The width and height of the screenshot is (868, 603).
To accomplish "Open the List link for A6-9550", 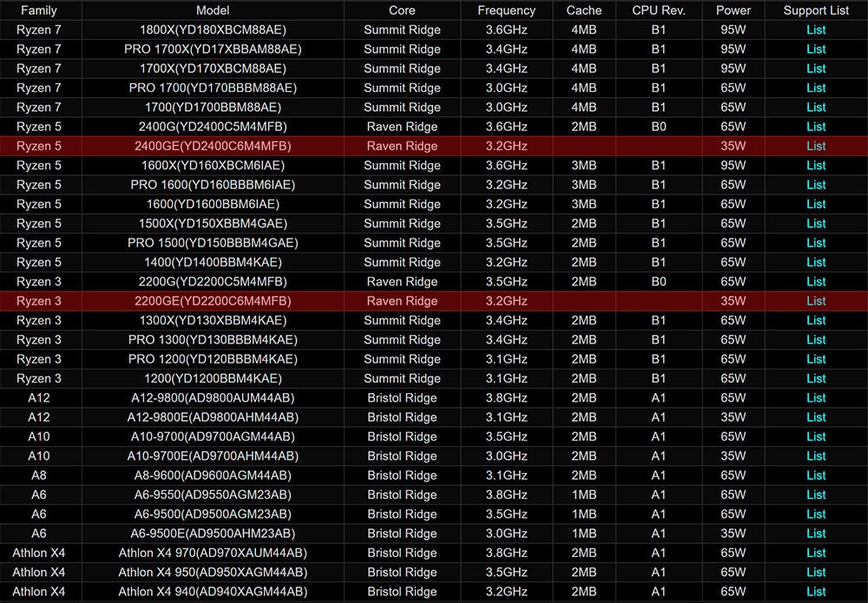I will pyautogui.click(x=816, y=495).
